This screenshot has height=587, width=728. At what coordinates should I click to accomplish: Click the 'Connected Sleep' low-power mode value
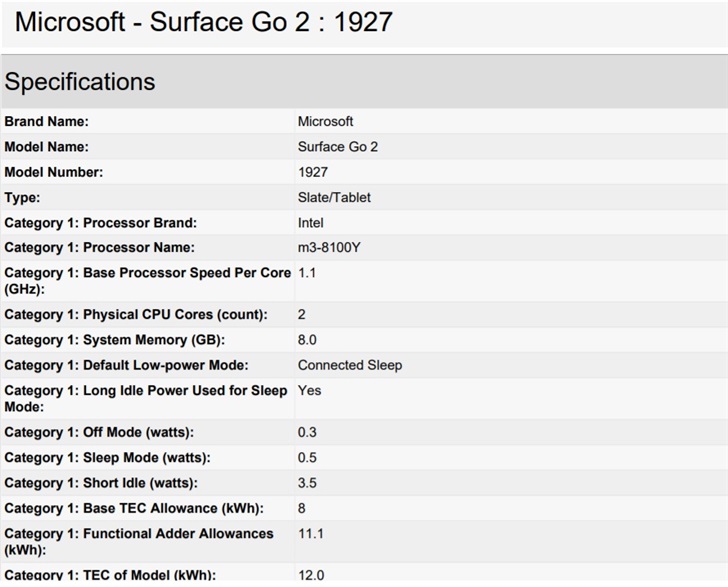click(349, 365)
